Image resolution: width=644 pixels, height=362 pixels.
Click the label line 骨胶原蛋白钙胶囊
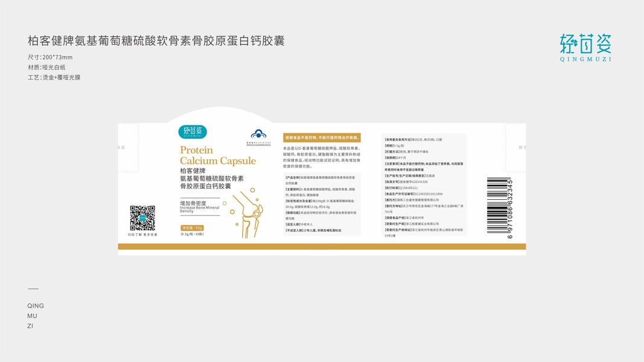click(x=205, y=186)
